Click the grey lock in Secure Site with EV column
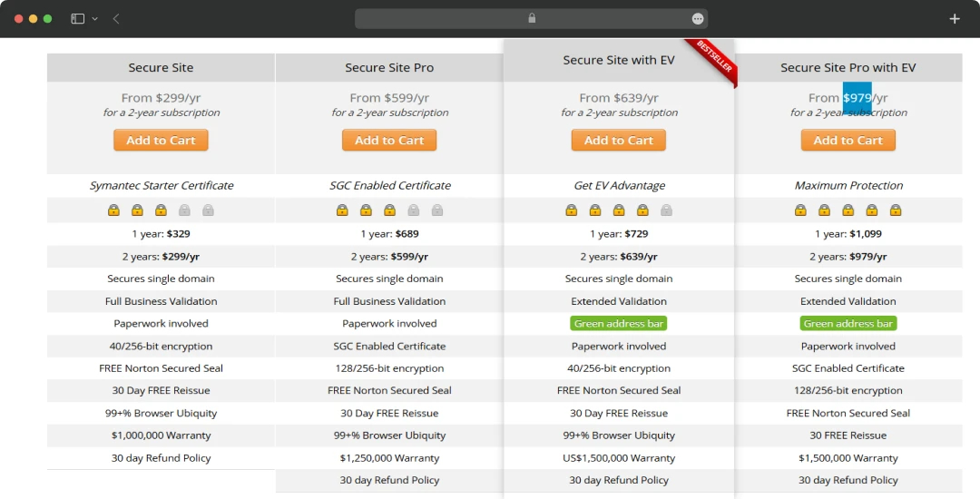 point(666,210)
